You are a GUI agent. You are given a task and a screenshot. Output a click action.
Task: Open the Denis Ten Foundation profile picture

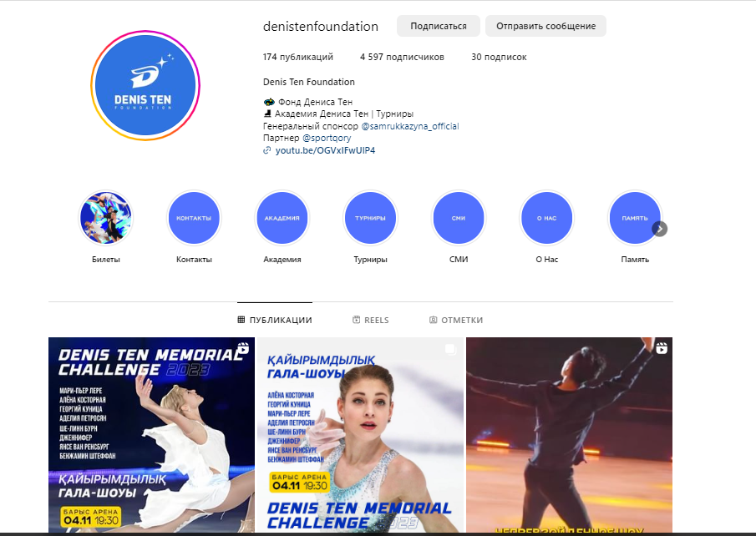click(145, 85)
